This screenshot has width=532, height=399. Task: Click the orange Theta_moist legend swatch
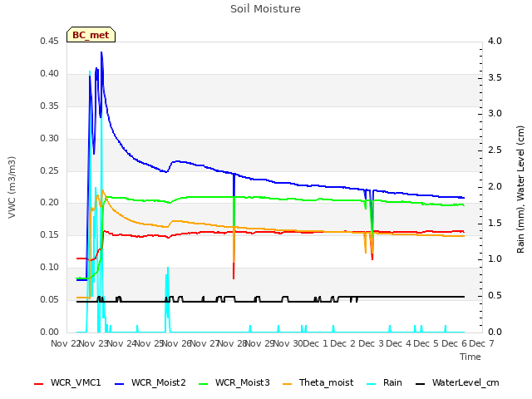(x=287, y=384)
